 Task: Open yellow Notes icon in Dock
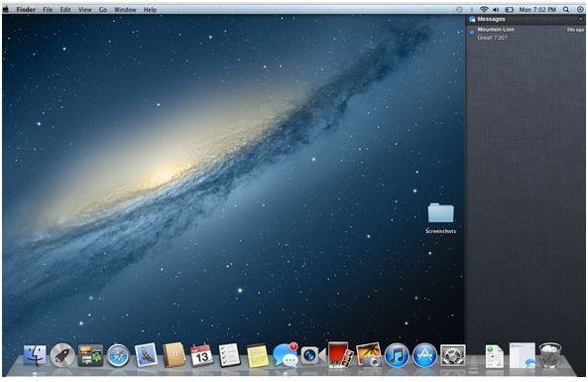coord(258,356)
